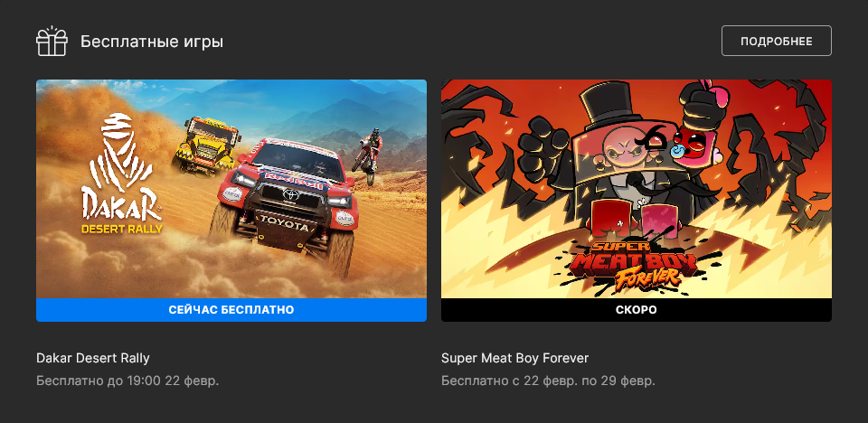This screenshot has height=423, width=868.
Task: Click the yellow truck in Dakar artwork
Action: (x=206, y=145)
